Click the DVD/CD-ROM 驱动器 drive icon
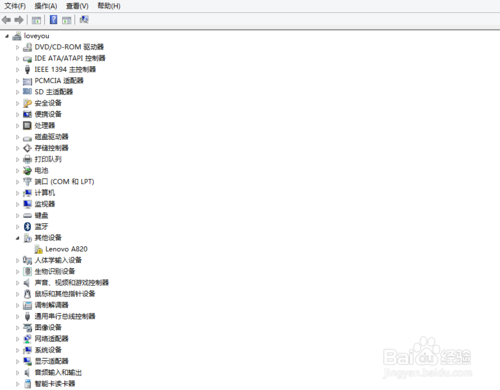Image resolution: width=500 pixels, height=390 pixels. pyautogui.click(x=27, y=47)
